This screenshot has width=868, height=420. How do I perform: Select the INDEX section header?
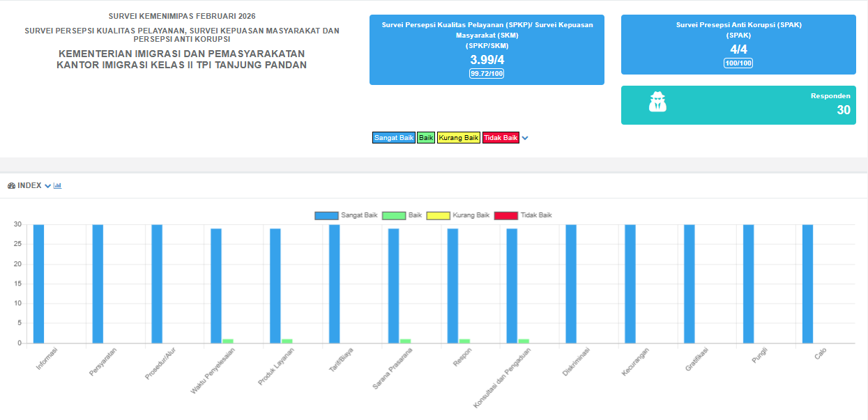click(x=29, y=185)
